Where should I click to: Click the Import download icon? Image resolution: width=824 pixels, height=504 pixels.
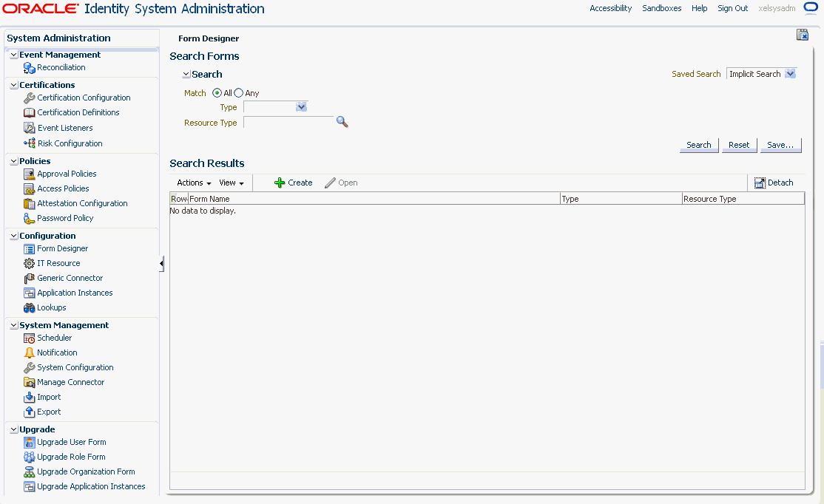click(30, 398)
